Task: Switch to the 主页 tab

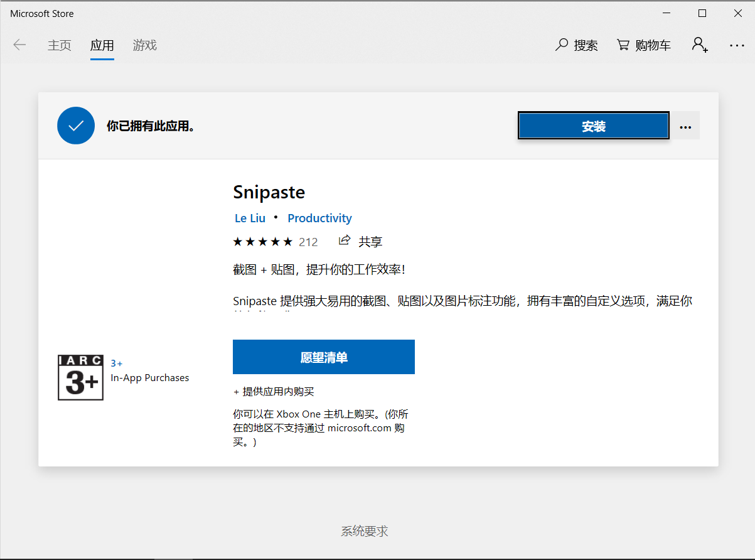Action: click(60, 45)
